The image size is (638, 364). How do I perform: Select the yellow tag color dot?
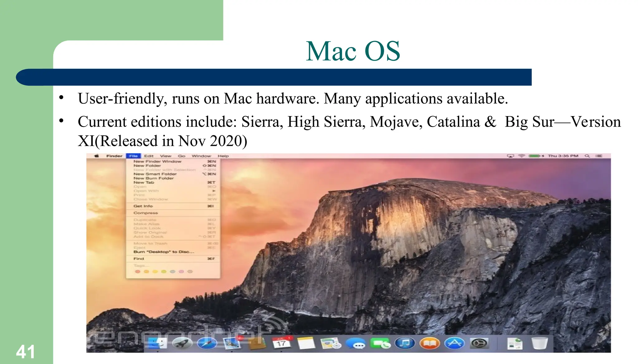(x=155, y=272)
